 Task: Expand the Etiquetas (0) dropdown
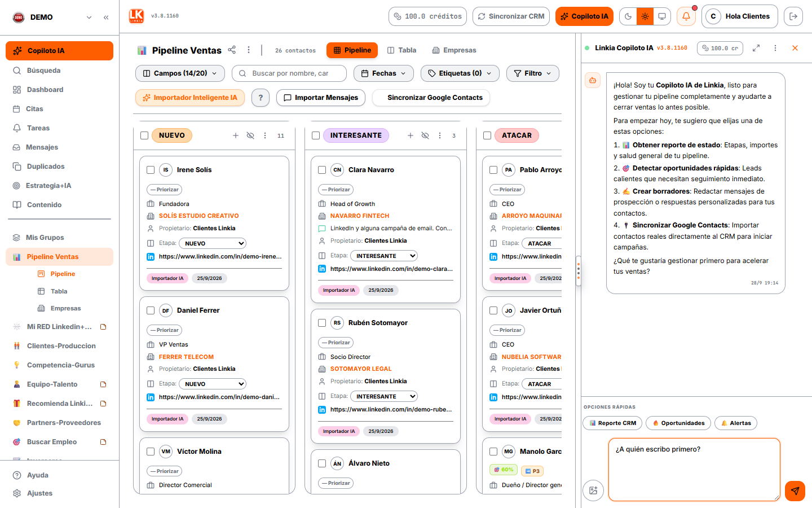tap(460, 73)
